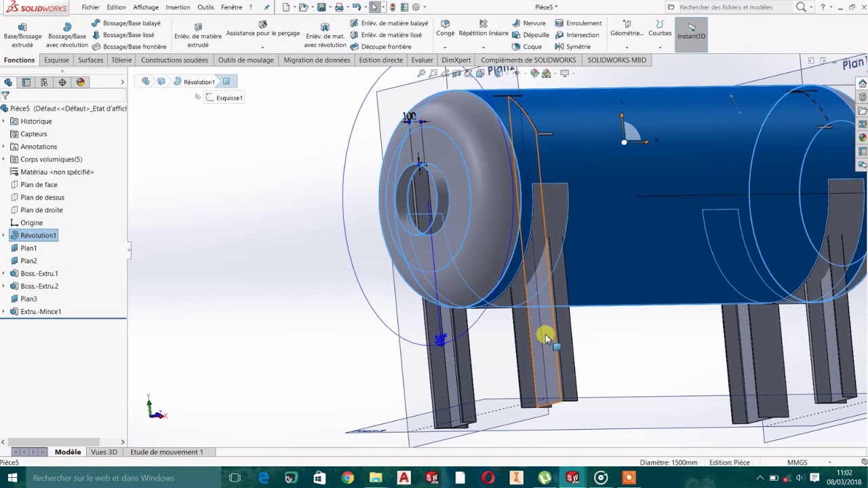Open the Affichage menu
The image size is (868, 488).
click(146, 7)
